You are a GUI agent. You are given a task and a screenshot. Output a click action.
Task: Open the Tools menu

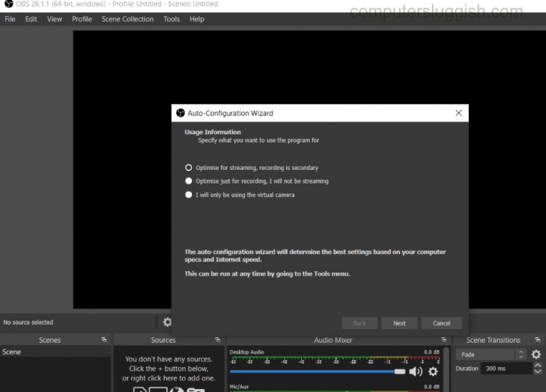click(x=171, y=19)
